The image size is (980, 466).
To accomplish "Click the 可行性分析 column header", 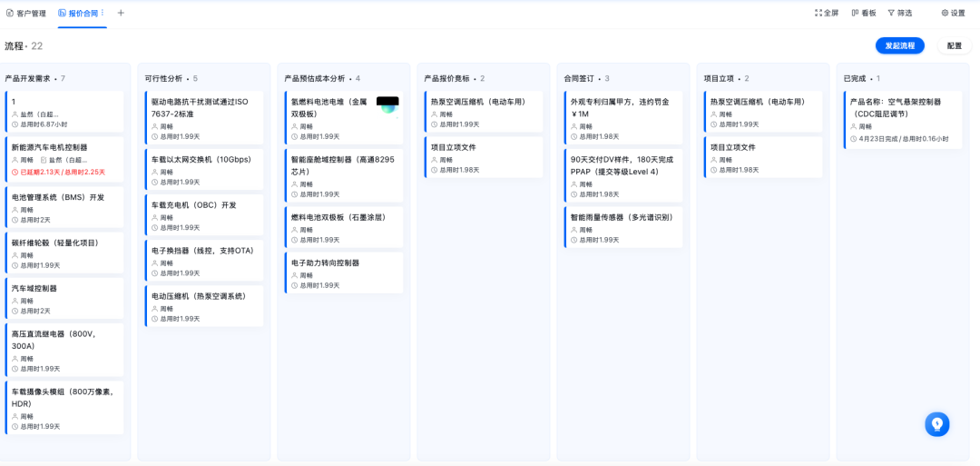I will tap(171, 78).
